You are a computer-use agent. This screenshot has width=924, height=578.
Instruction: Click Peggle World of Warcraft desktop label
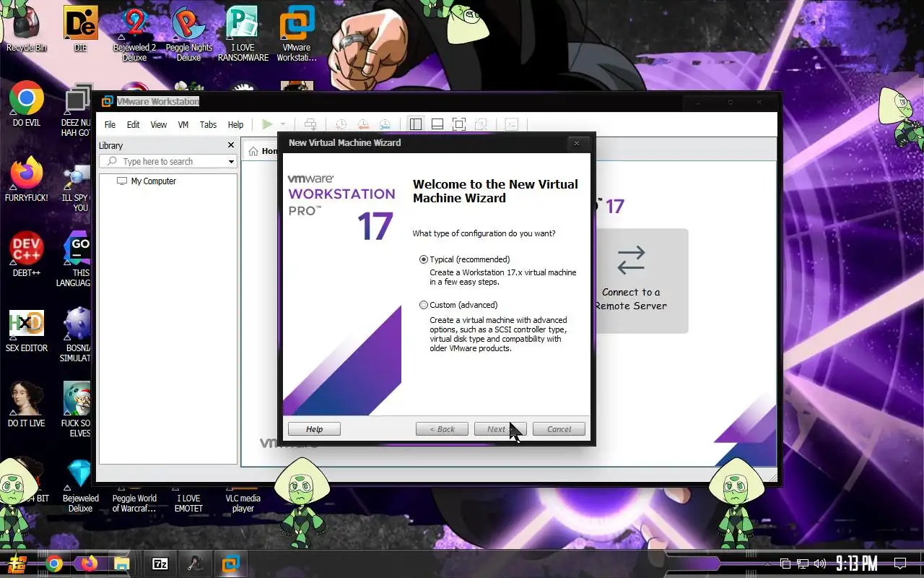pyautogui.click(x=134, y=504)
